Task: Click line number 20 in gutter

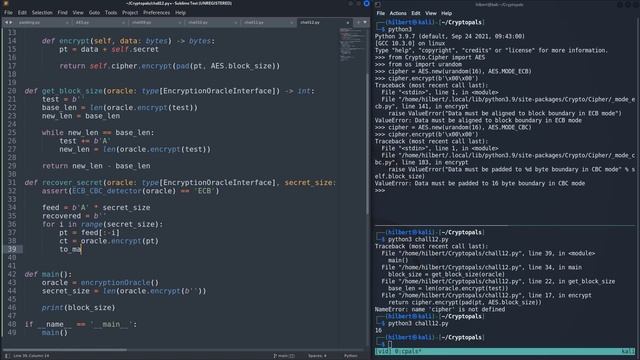Action: tap(12, 91)
